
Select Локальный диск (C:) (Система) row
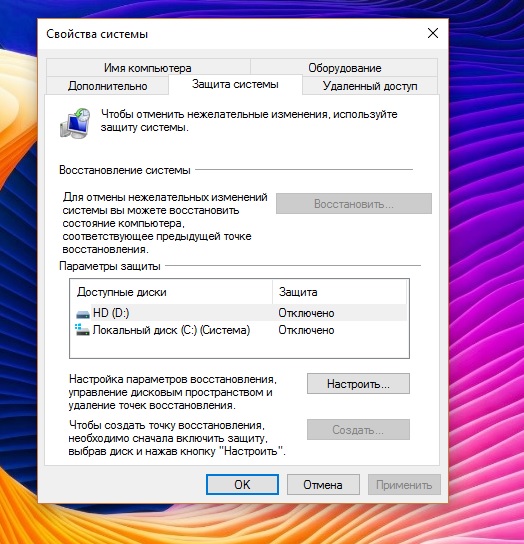pyautogui.click(x=239, y=330)
